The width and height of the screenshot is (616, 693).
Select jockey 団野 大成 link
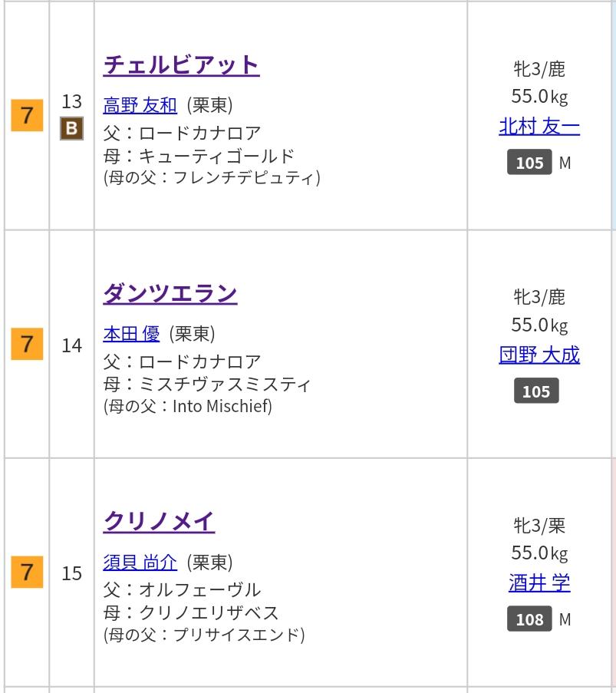[539, 355]
